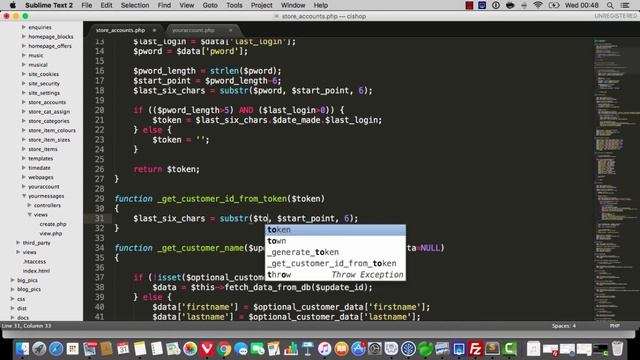
Task: Open Finder from the dock
Action: (x=22, y=349)
